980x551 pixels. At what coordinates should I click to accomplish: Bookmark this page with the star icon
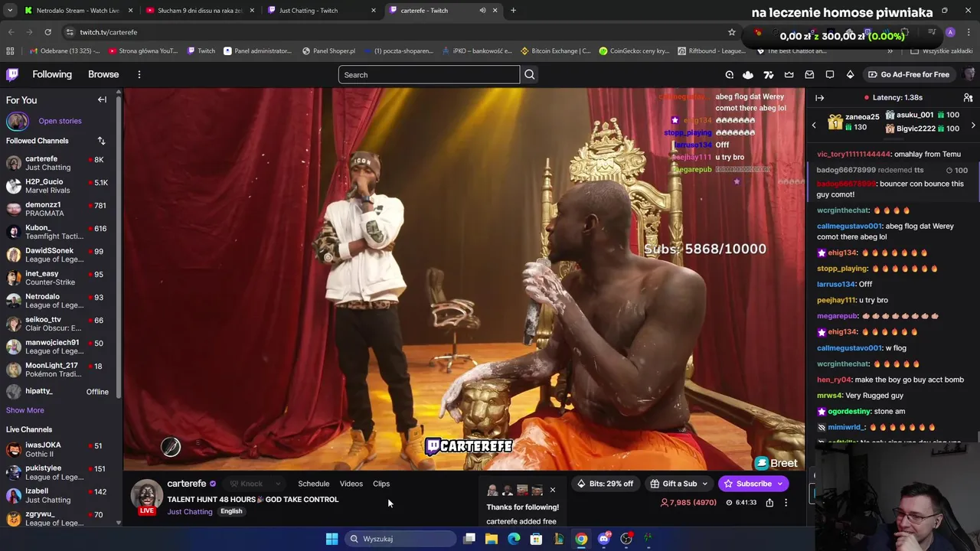point(732,32)
